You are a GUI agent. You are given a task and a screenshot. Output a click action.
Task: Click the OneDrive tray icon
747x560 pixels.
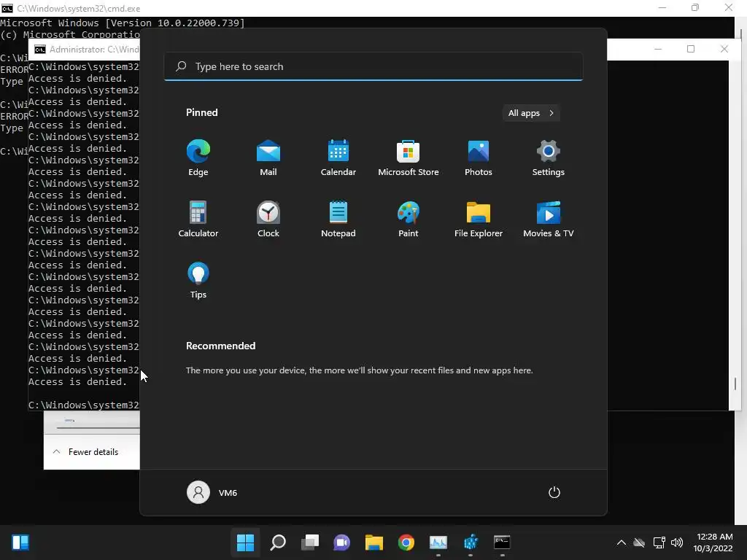tap(639, 542)
